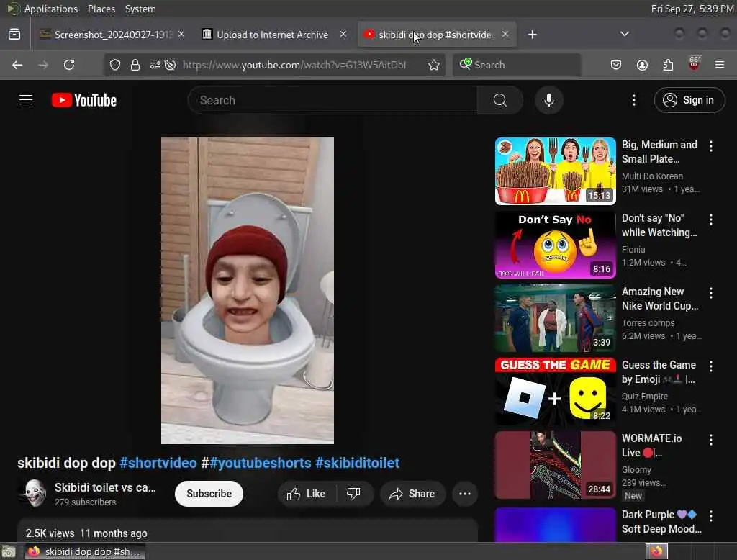
Task: Focus the Firefox toolbar Search box
Action: pyautogui.click(x=517, y=65)
